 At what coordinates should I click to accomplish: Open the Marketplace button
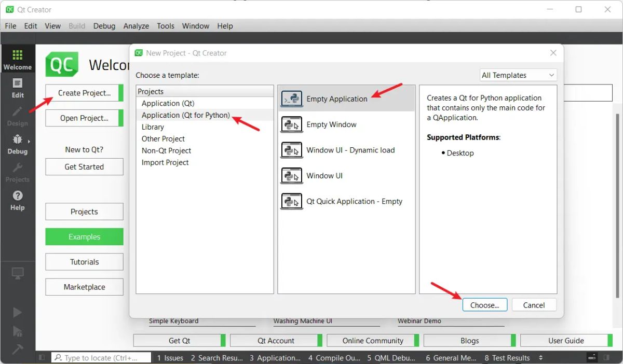click(x=84, y=287)
